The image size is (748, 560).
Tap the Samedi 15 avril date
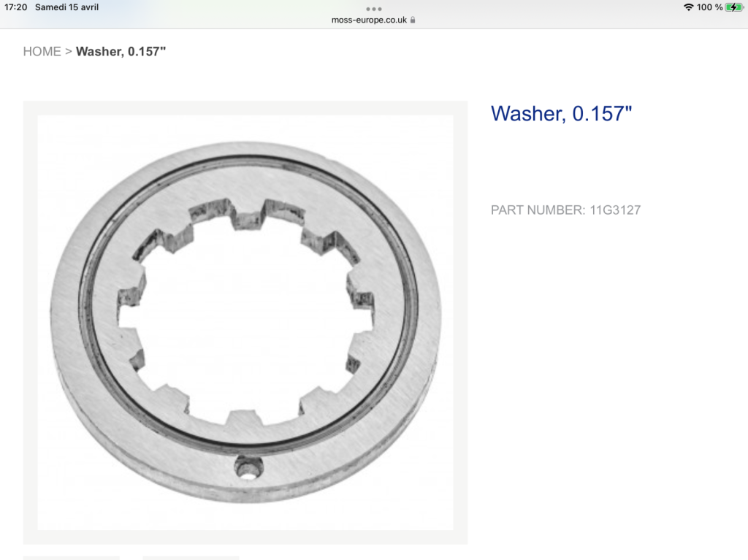click(66, 7)
